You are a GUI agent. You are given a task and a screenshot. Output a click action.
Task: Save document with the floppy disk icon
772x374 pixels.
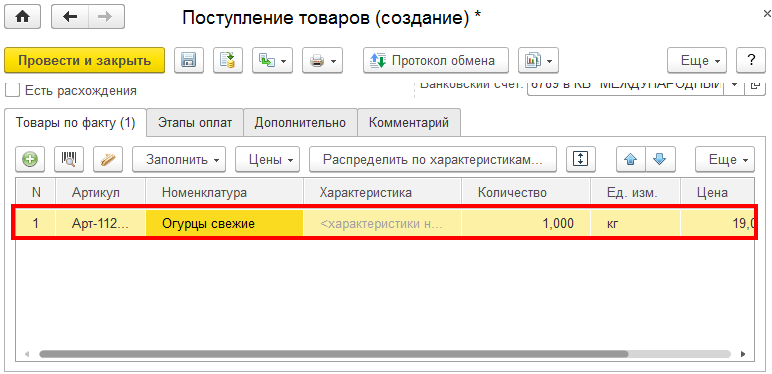point(189,61)
